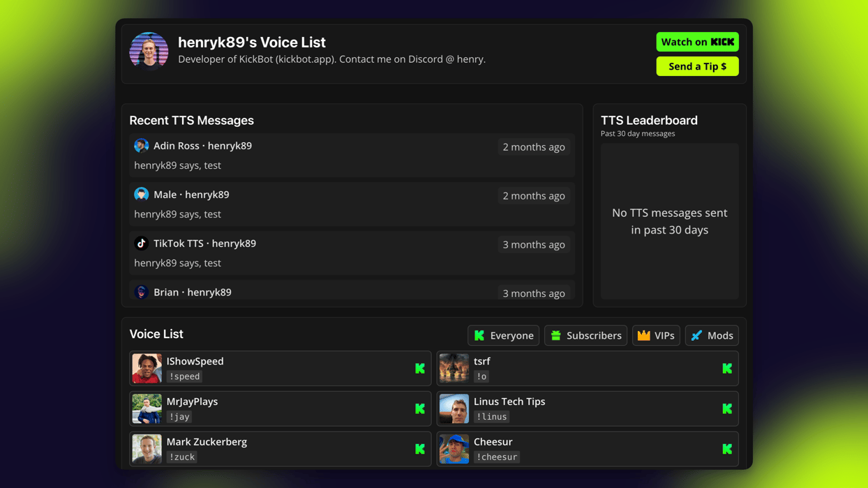Filter voice list by Subscribers
This screenshot has width=868, height=488.
585,335
